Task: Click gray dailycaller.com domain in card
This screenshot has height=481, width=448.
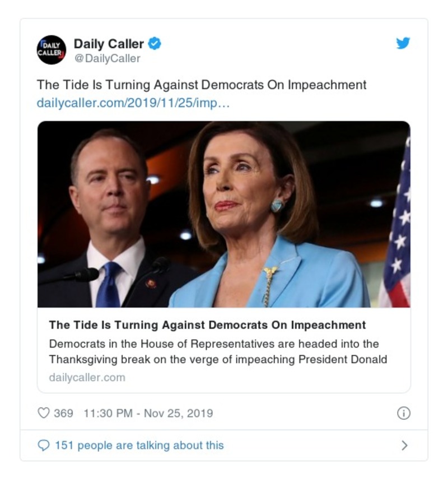Action: (x=87, y=377)
